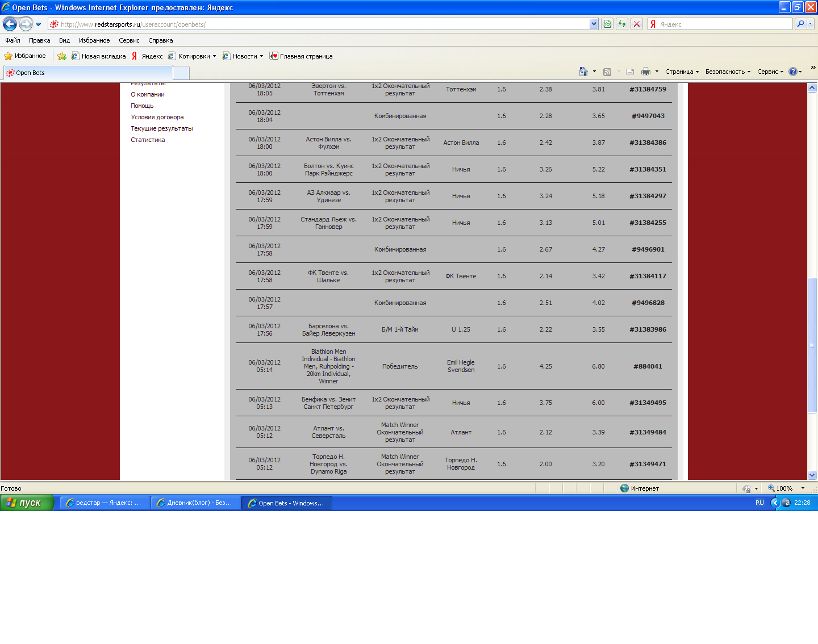Image resolution: width=818 pixels, height=644 pixels.
Task: Open the Избранное menu in menu bar
Action: point(94,40)
